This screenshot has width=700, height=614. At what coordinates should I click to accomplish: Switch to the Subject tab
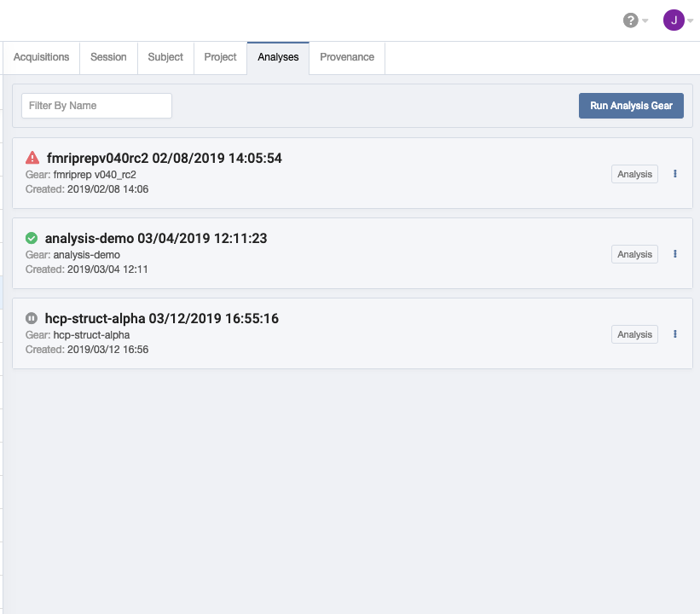click(165, 58)
